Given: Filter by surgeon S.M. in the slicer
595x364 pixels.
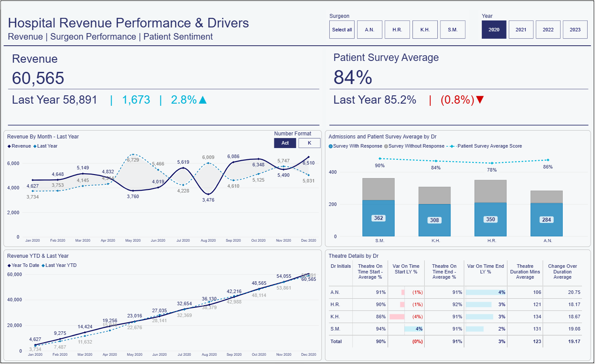Looking at the screenshot, I should [453, 30].
